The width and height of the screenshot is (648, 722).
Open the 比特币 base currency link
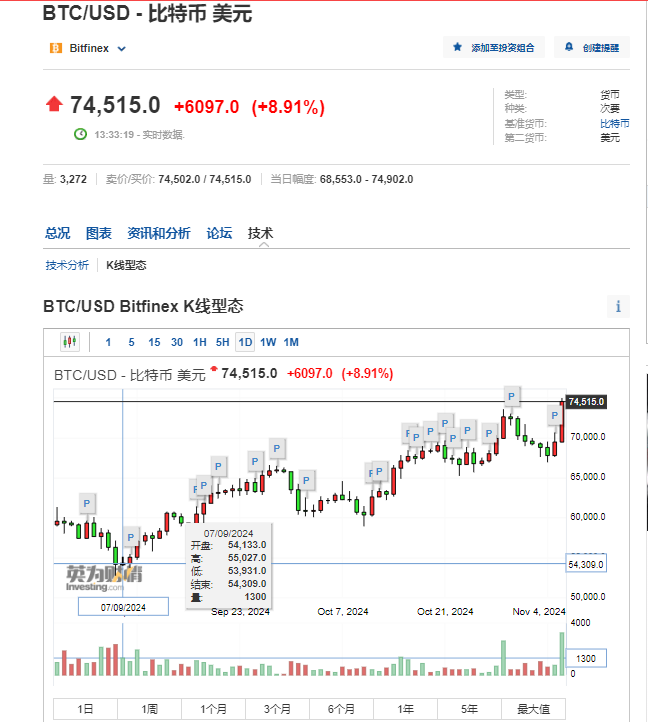pyautogui.click(x=614, y=123)
